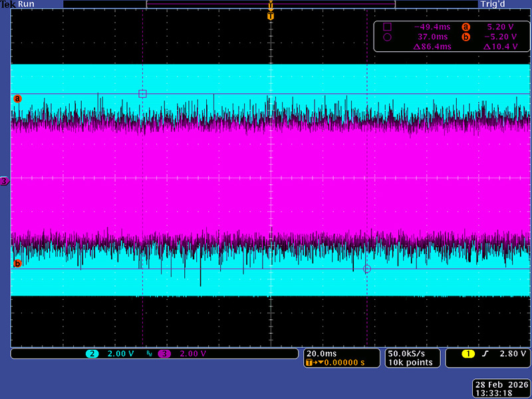Click the orange trigger position T marker
The width and height of the screenshot is (532, 399).
pyautogui.click(x=270, y=16)
